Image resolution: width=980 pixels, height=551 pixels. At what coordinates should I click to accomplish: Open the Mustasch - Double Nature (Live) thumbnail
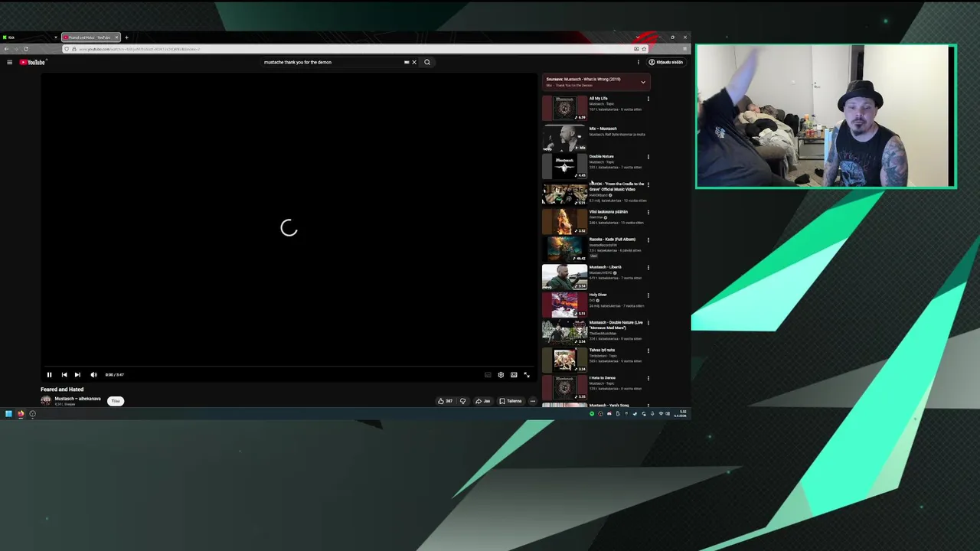point(564,332)
